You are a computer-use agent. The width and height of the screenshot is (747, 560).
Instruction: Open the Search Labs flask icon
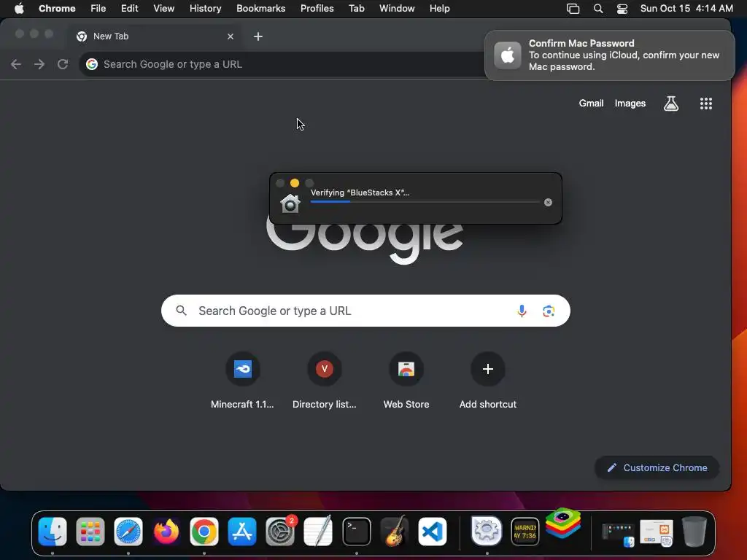click(671, 104)
